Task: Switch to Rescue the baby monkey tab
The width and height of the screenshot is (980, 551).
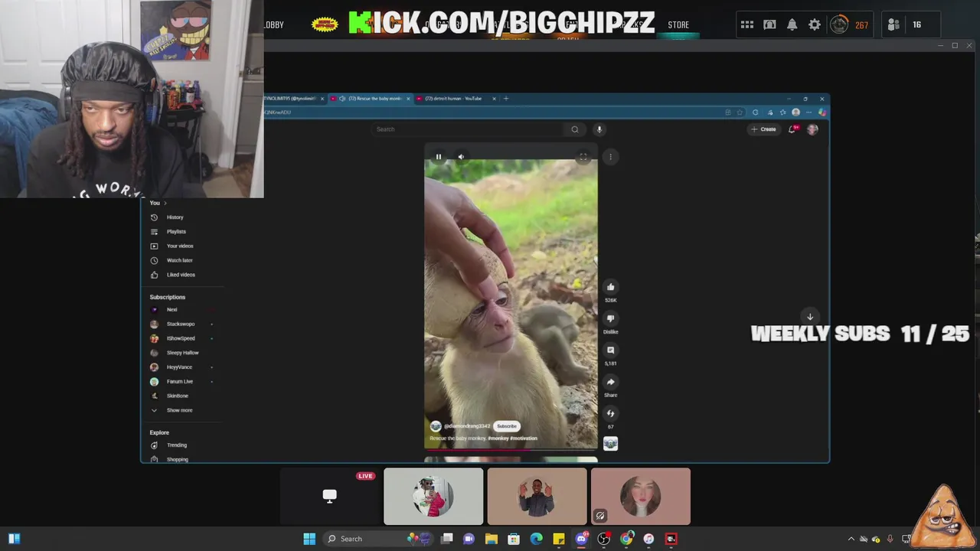Action: click(371, 99)
